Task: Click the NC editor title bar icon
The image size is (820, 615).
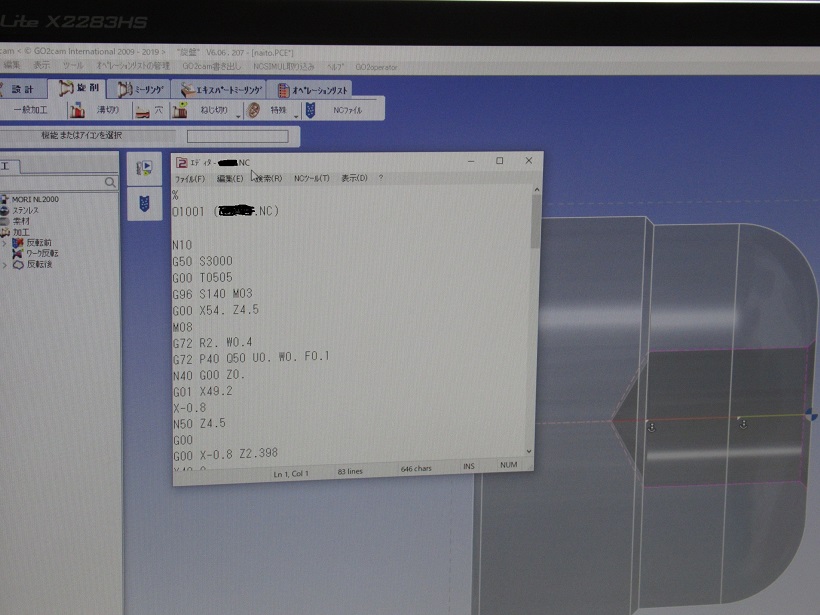Action: pos(181,163)
